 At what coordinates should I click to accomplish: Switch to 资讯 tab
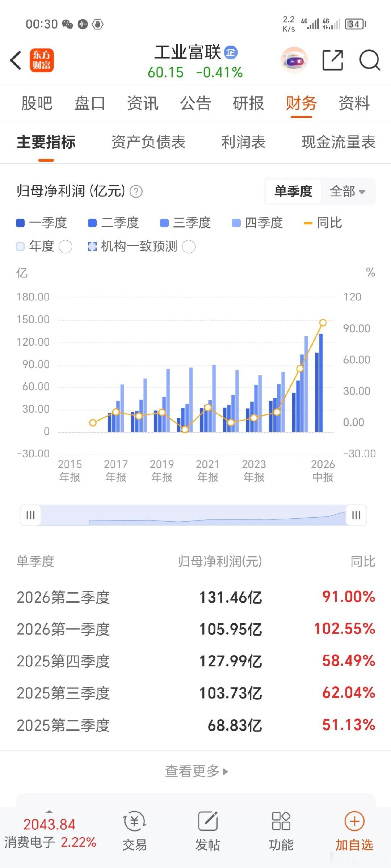click(x=143, y=103)
